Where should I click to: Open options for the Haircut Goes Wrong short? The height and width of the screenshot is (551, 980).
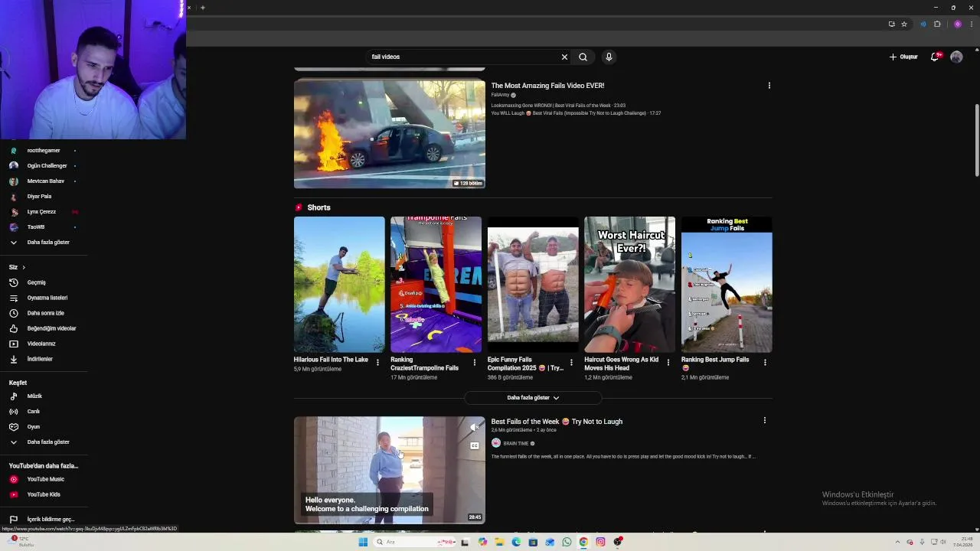(668, 362)
